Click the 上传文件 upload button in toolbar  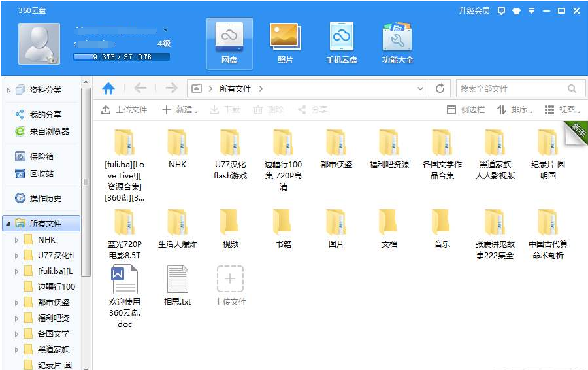(124, 110)
